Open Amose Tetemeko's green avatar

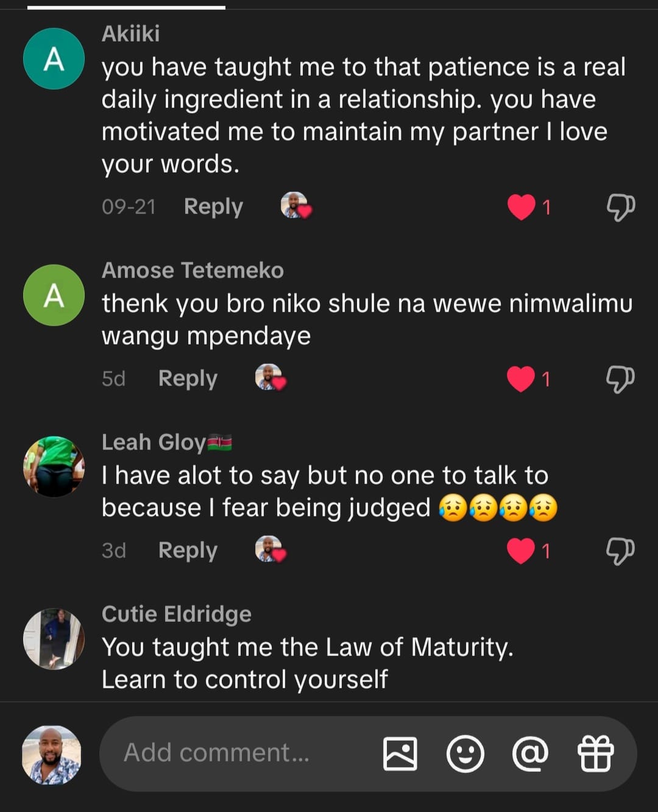pyautogui.click(x=54, y=295)
